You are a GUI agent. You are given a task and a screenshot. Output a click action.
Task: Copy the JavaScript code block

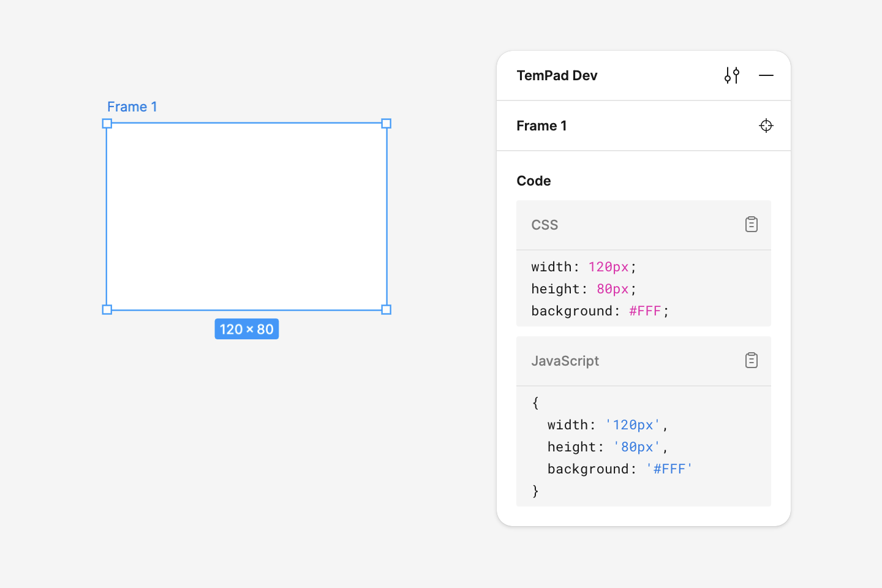pyautogui.click(x=752, y=360)
